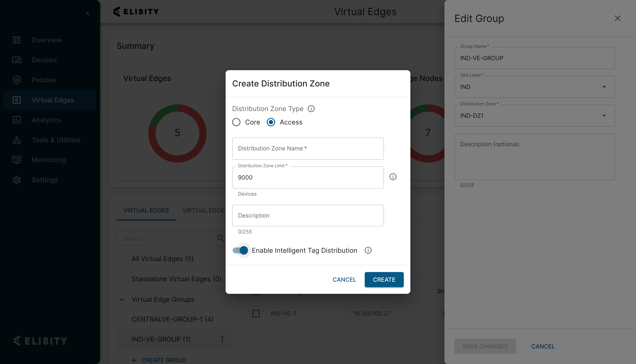Click info icon for Intelligent Tag Distribution
The image size is (636, 364).
[x=368, y=250]
